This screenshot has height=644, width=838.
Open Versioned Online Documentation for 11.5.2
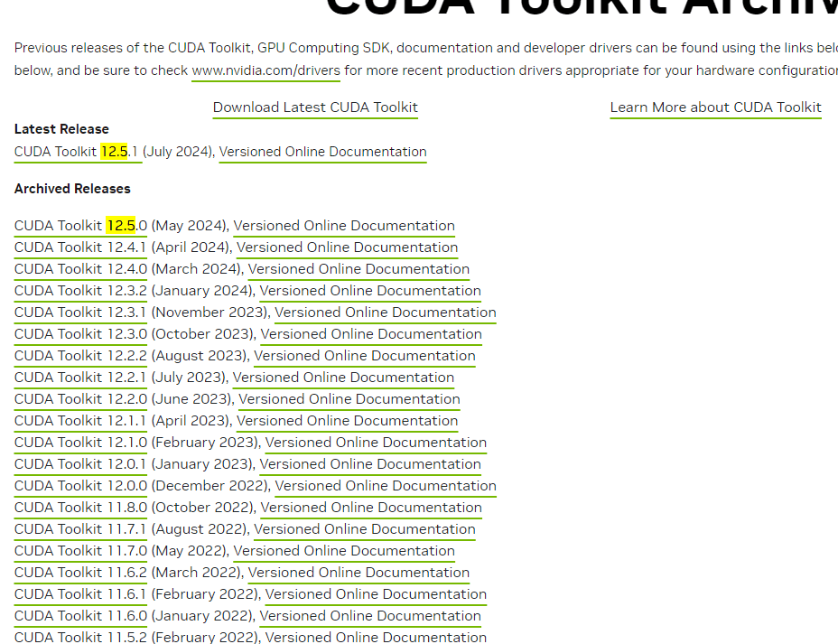pos(377,637)
